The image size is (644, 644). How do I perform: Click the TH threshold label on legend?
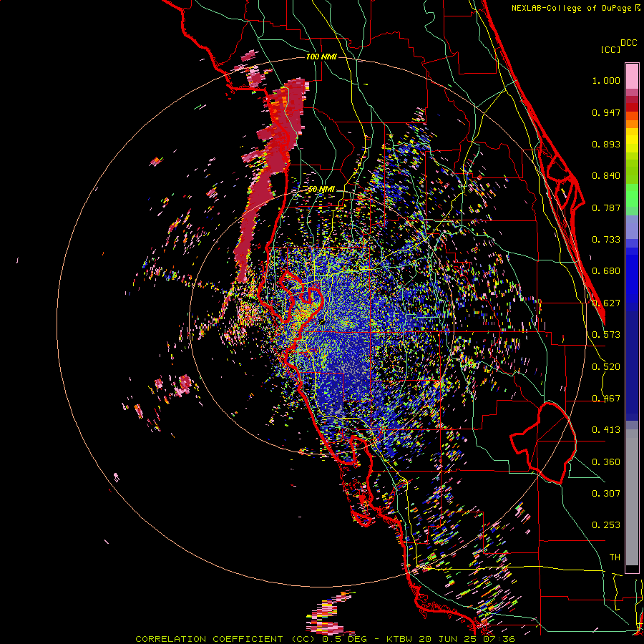pos(615,557)
